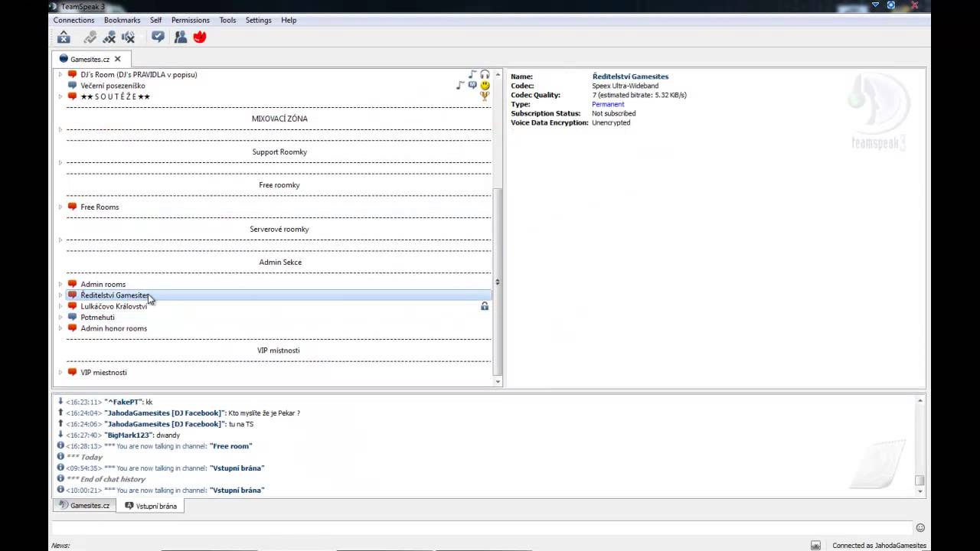Click the music note icon on DJ's Room row
The height and width of the screenshot is (551, 980).
coord(472,74)
